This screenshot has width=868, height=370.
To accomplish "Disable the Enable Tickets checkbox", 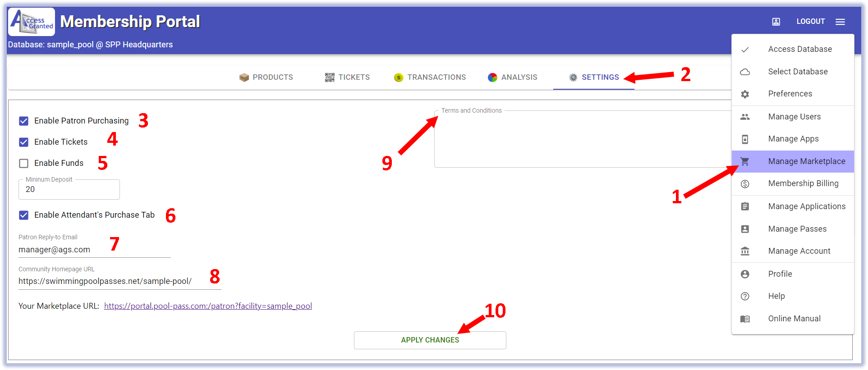I will pyautogui.click(x=24, y=142).
